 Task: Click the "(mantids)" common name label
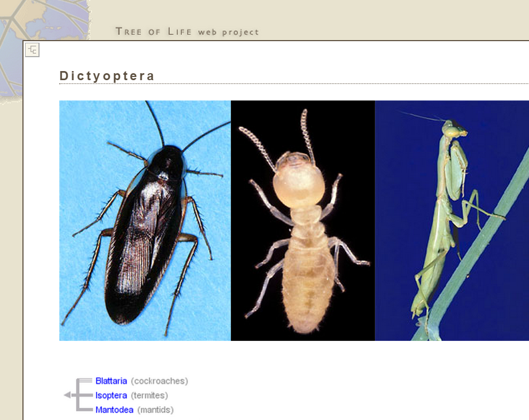click(x=155, y=410)
